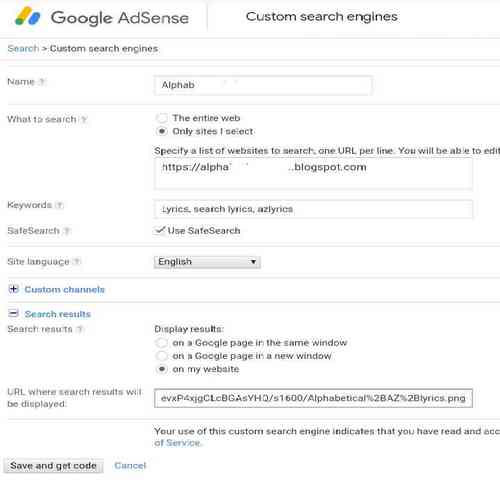Click Save and get code button
This screenshot has width=500, height=500.
coord(53,466)
